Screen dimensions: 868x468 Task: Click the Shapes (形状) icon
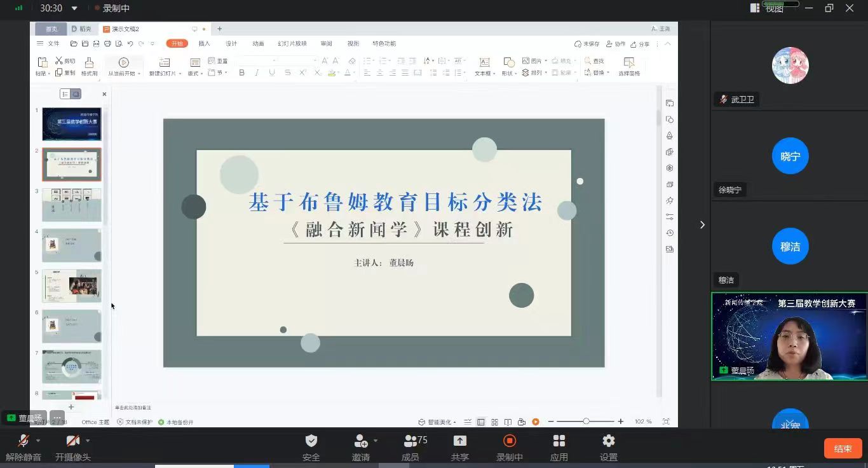tap(508, 62)
